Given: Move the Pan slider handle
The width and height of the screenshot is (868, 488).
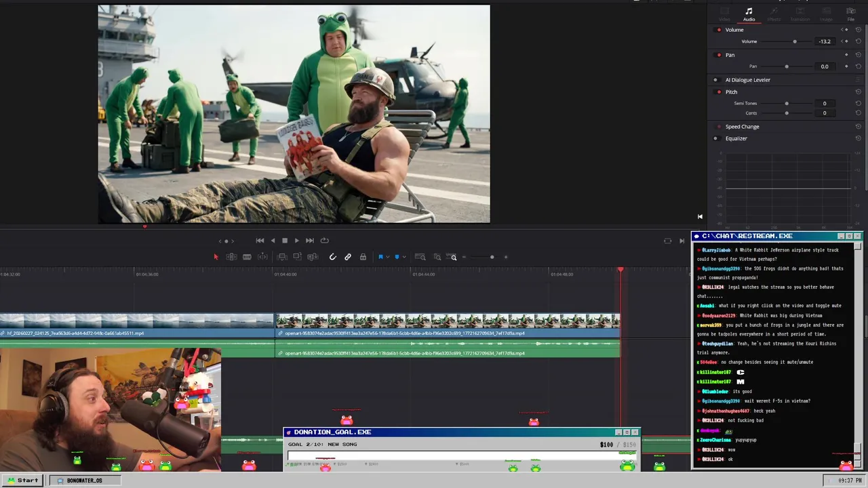Looking at the screenshot, I should pos(787,66).
